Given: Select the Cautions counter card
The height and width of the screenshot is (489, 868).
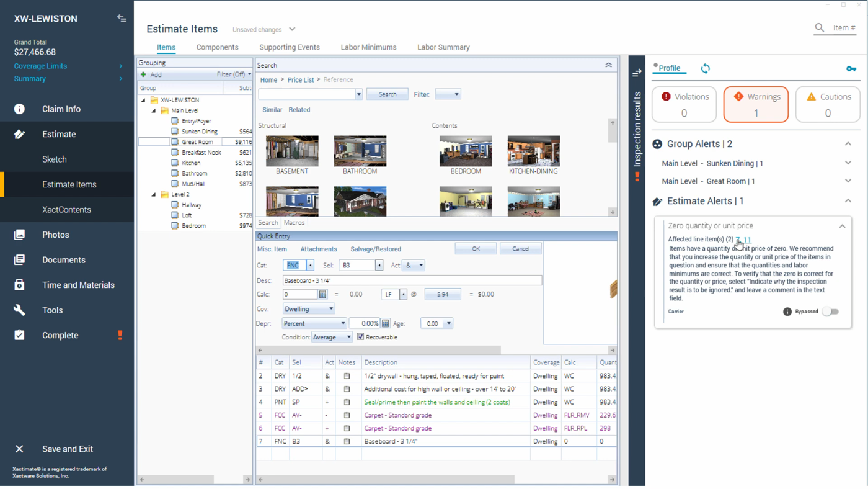Looking at the screenshot, I should pos(828,104).
